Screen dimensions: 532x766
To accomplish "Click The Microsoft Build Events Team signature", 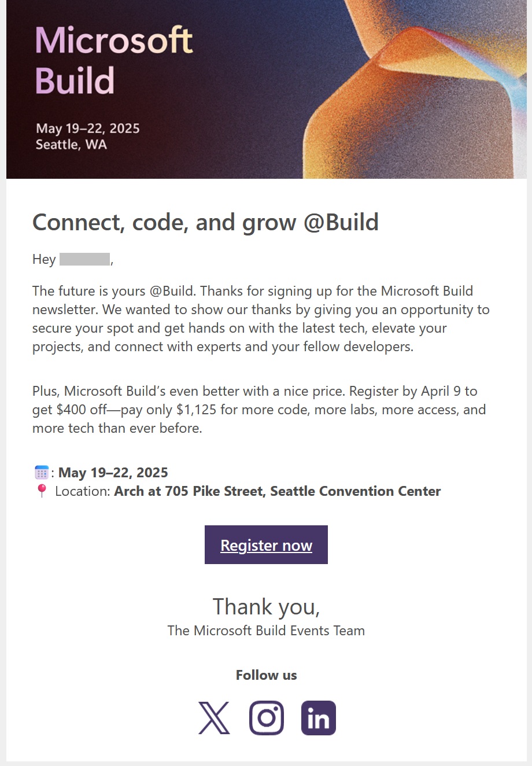I will 265,630.
